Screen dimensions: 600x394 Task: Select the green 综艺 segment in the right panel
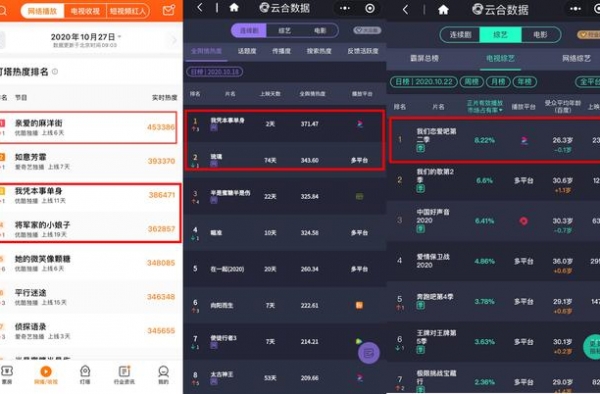pyautogui.click(x=501, y=35)
